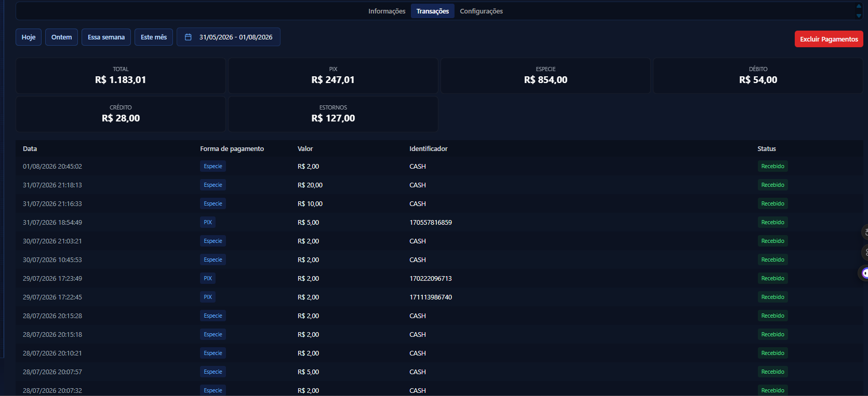This screenshot has height=396, width=868.
Task: Filter transactions by Ontem
Action: 62,37
